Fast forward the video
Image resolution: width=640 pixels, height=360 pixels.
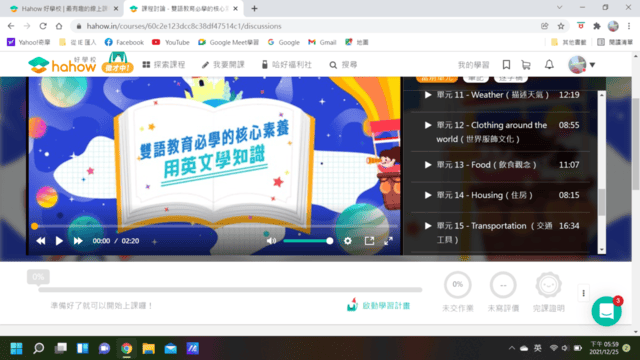tap(78, 241)
